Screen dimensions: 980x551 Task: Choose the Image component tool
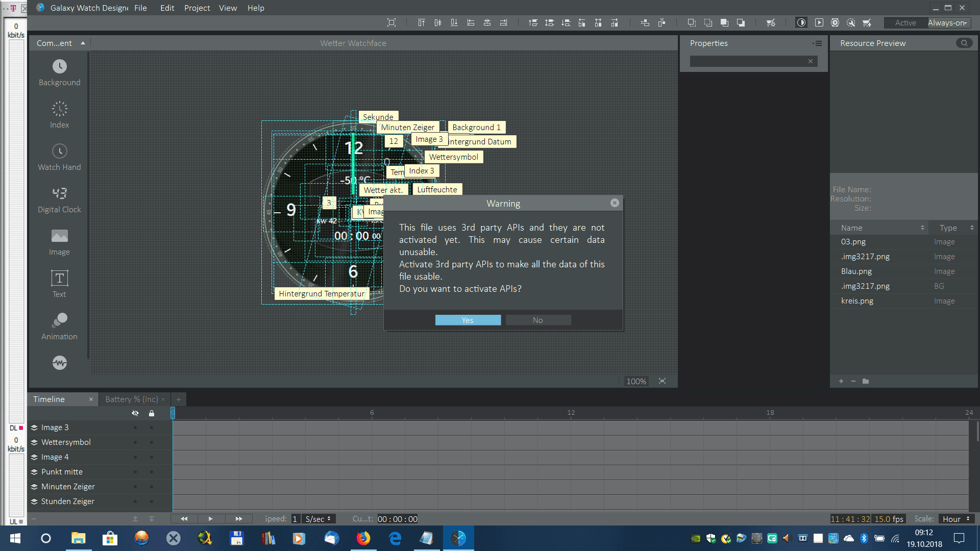click(59, 242)
